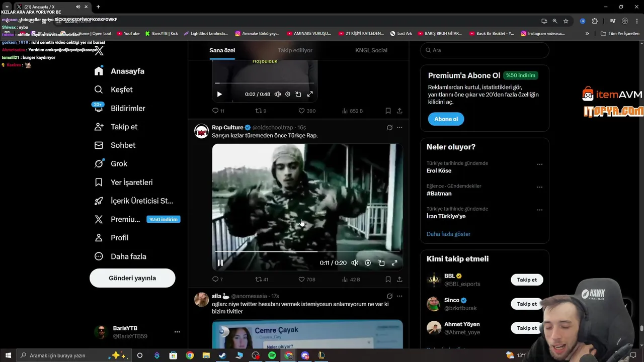This screenshot has width=644, height=362.
Task: Repost the Rap Culture post with 41 reposts
Action: pyautogui.click(x=262, y=280)
